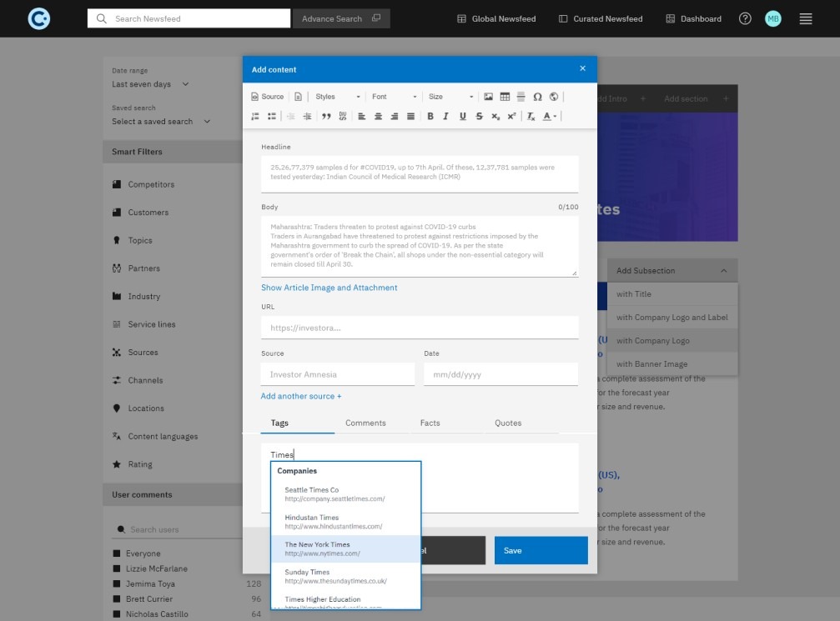The image size is (840, 621).
Task: Open Global Newsfeed
Action: tap(496, 18)
